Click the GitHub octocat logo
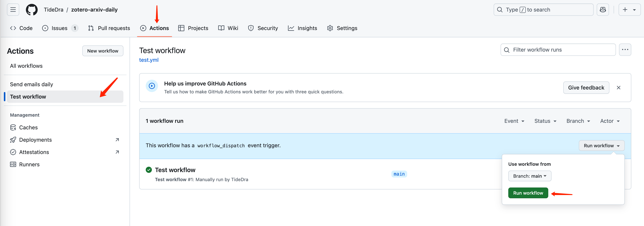644x226 pixels. [32, 10]
